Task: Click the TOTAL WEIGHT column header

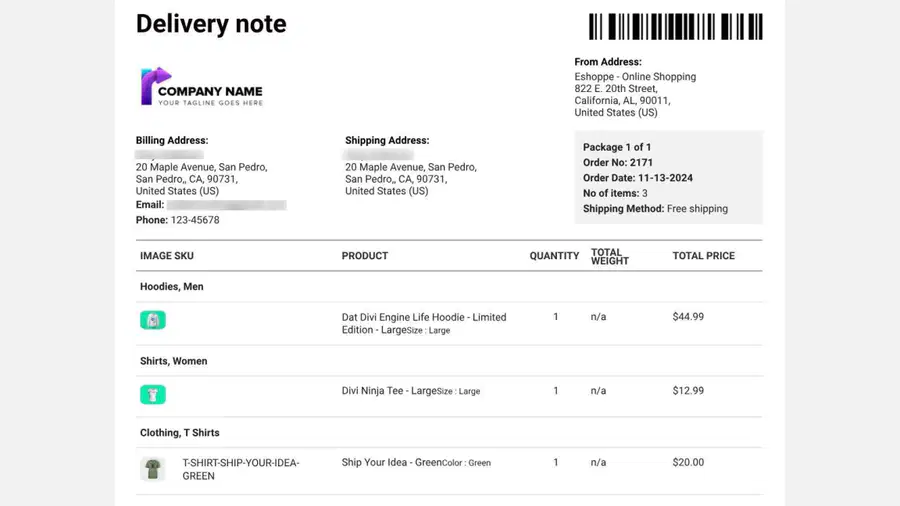Action: [x=610, y=256]
